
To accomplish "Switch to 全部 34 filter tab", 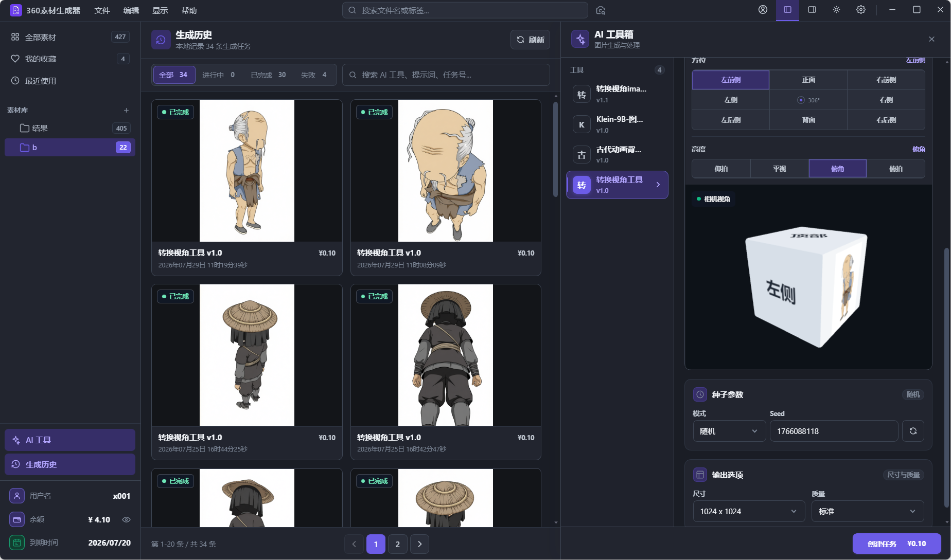I will point(174,75).
